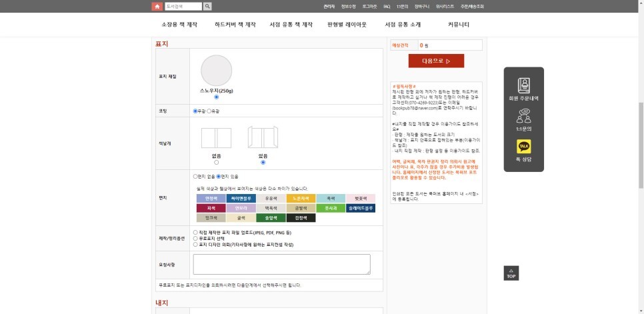This screenshot has height=314, width=644.
Task: Pick the 노른자색 endpaper color
Action: click(301, 198)
